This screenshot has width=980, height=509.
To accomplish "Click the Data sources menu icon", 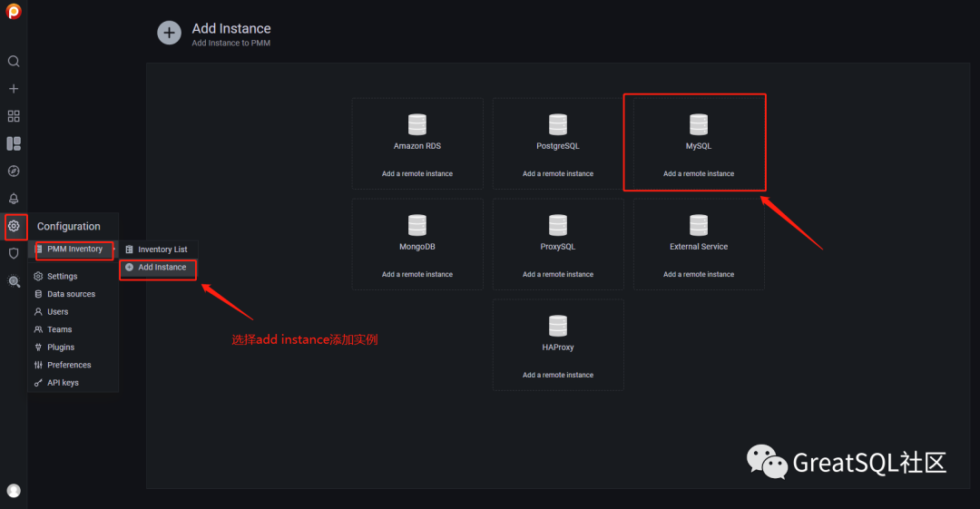I will click(38, 294).
